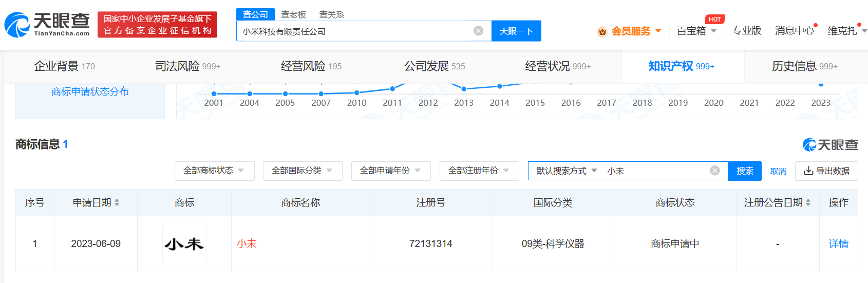Open the TianYanCha logo homepage

[x=47, y=25]
